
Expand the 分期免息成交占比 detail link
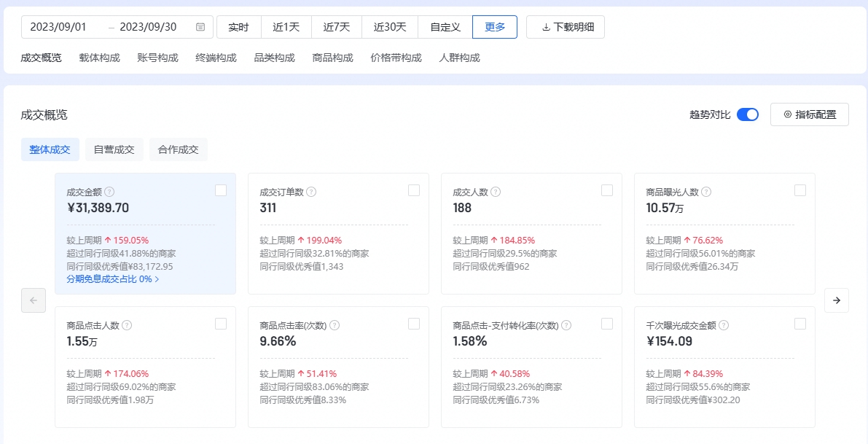pyautogui.click(x=113, y=279)
